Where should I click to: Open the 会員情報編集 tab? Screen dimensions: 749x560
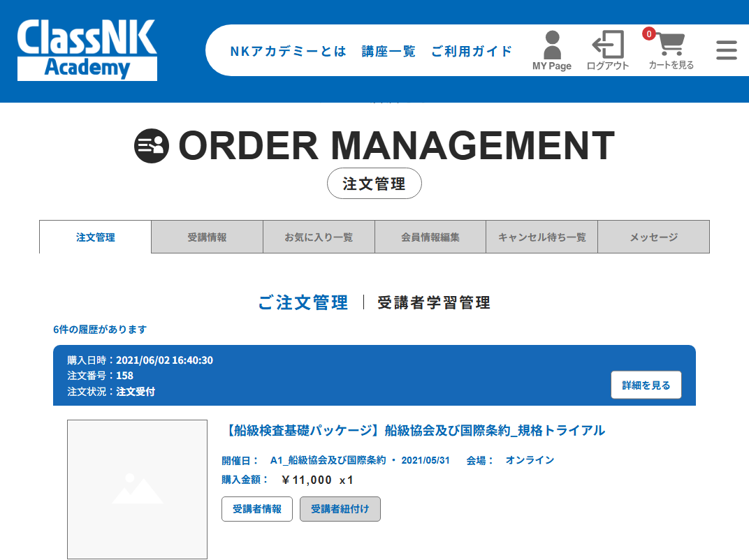[x=430, y=237]
